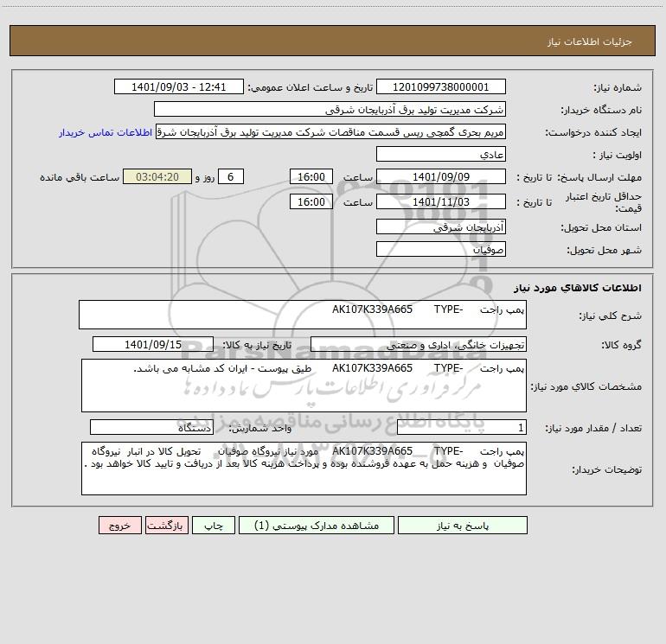Click the delivery city field 'صوفیان'
Viewport: 666px width, 644px height.
click(441, 249)
